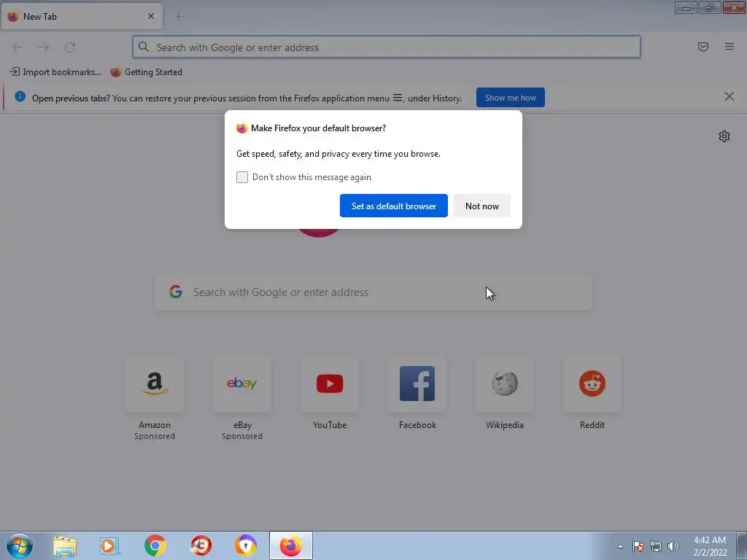Click the address bar search field
This screenshot has height=560, width=747.
coord(387,47)
